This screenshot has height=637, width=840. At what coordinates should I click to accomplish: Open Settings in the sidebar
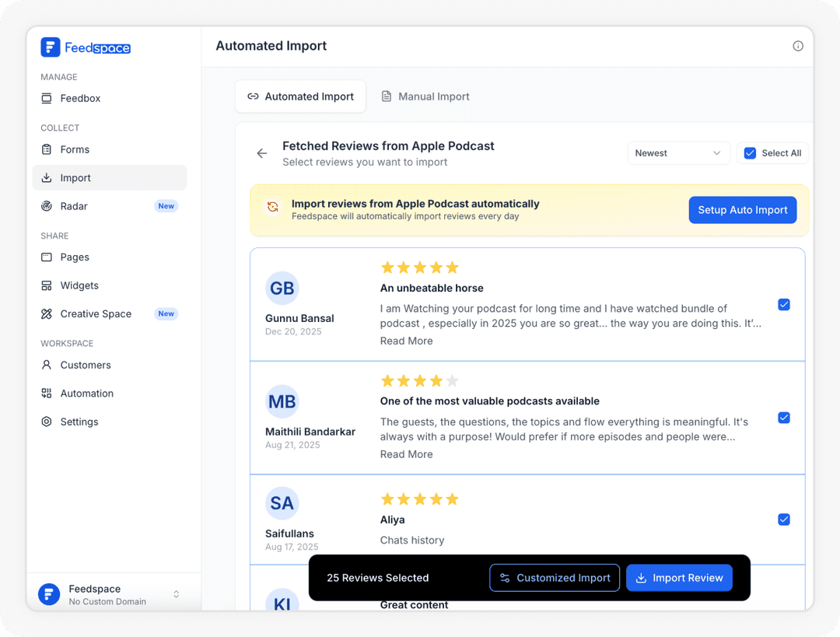click(110, 422)
